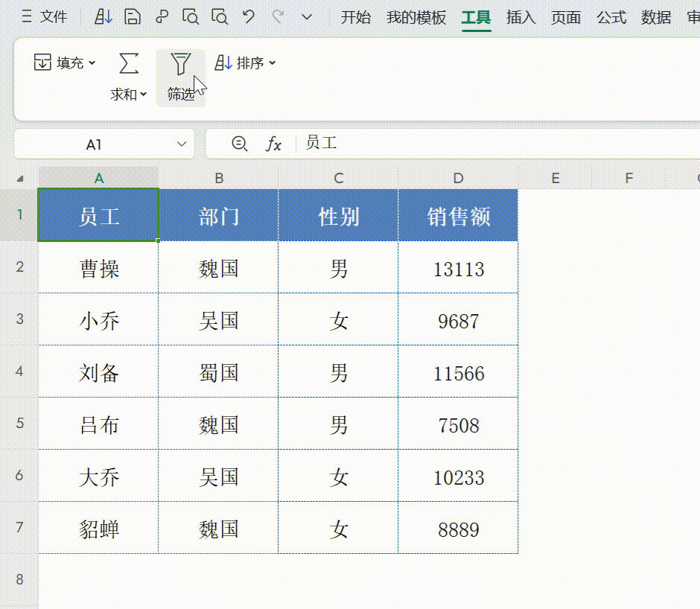Select row 7 header
The height and width of the screenshot is (609, 700).
point(19,527)
